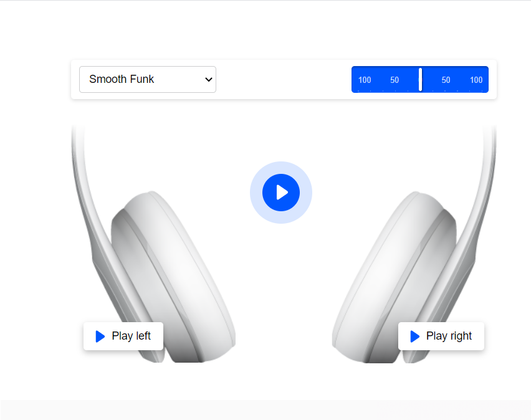Screen dimensions: 531x420
Task: Set balance to left 100 mark
Action: click(x=365, y=80)
